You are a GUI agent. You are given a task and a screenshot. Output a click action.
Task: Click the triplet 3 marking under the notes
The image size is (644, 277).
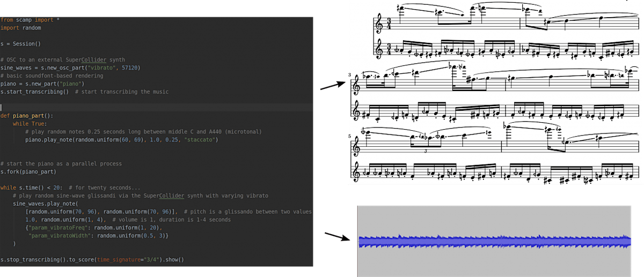point(425,151)
